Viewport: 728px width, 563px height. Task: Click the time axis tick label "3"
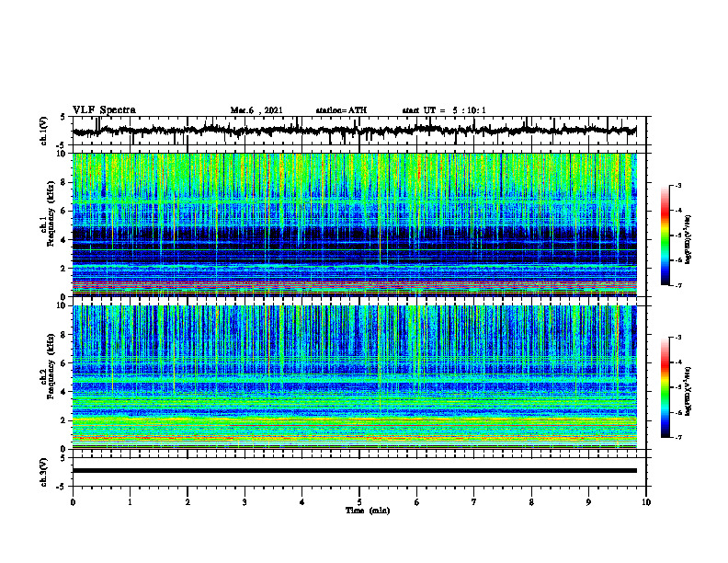245,501
